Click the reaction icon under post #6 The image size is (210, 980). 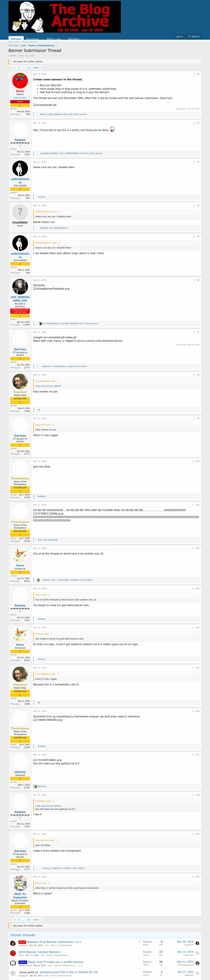coord(40,324)
